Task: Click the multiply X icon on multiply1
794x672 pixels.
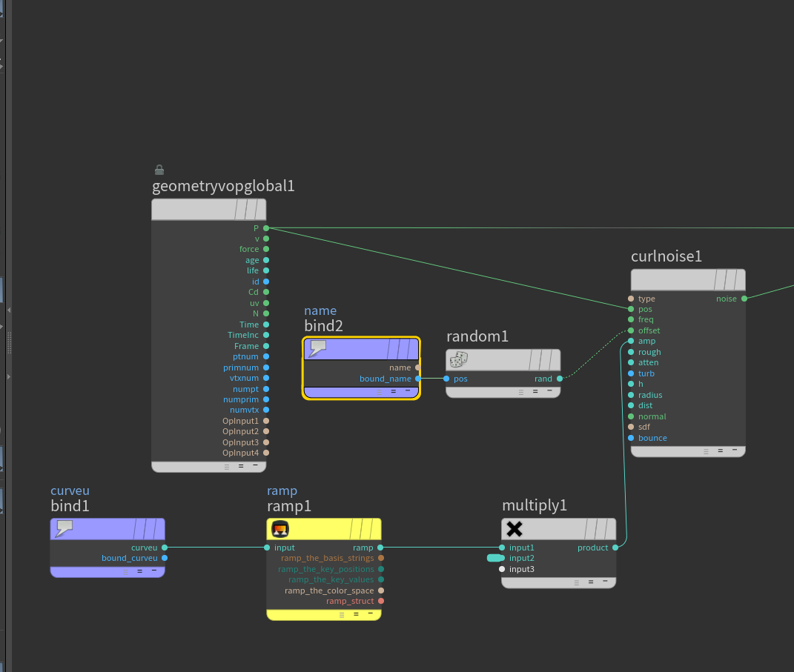Action: click(x=515, y=529)
